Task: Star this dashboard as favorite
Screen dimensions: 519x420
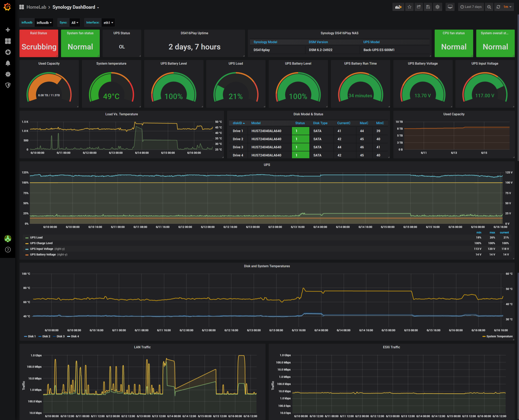Action: (409, 7)
